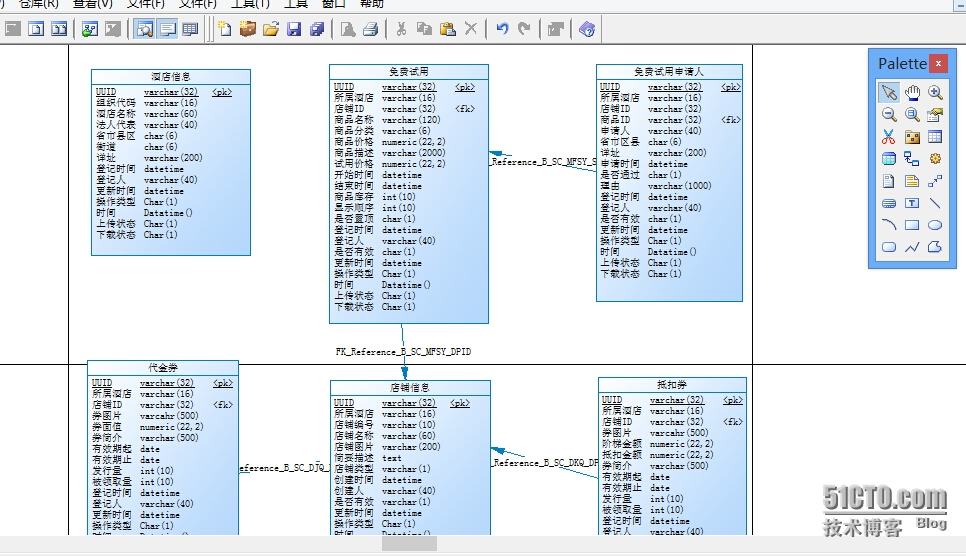Select the Grabber hand tool in Palette
The image size is (966, 556).
(912, 92)
